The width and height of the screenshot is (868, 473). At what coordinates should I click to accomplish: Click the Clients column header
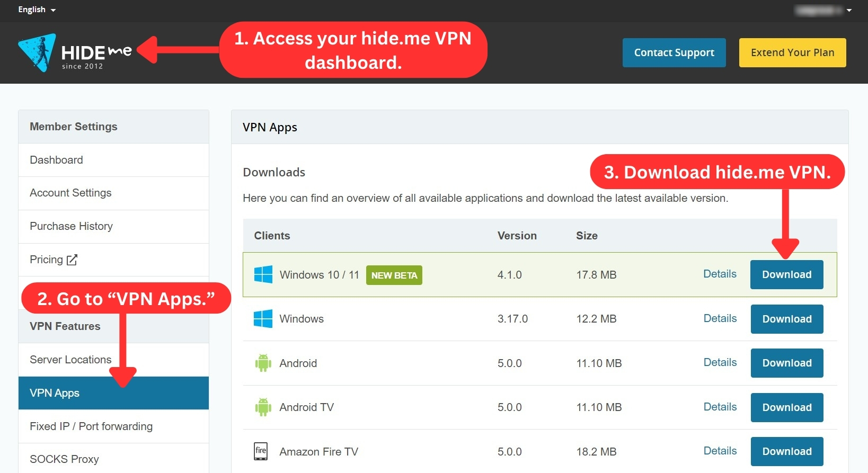272,236
